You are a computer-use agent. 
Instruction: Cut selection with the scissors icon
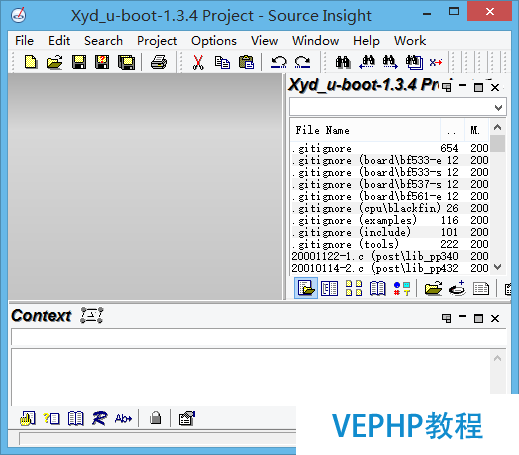click(198, 62)
